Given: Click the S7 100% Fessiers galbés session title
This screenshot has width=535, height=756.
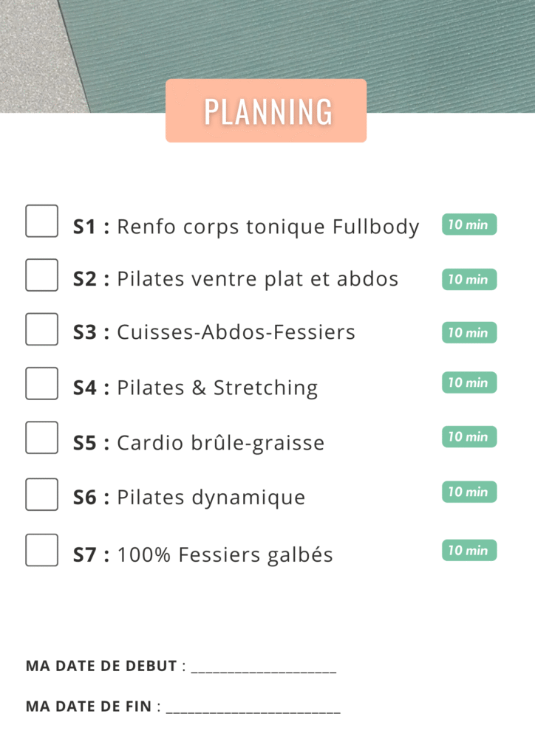Looking at the screenshot, I should click(x=203, y=554).
